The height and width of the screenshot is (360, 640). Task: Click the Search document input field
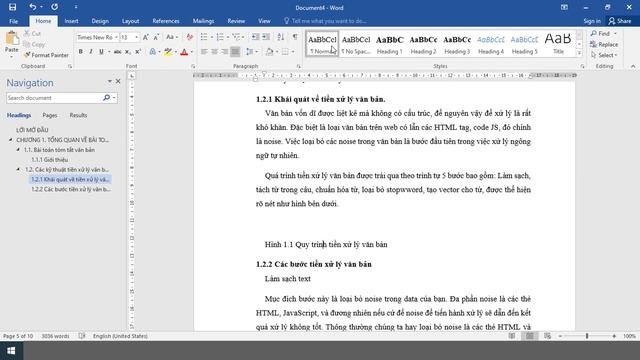(53, 98)
